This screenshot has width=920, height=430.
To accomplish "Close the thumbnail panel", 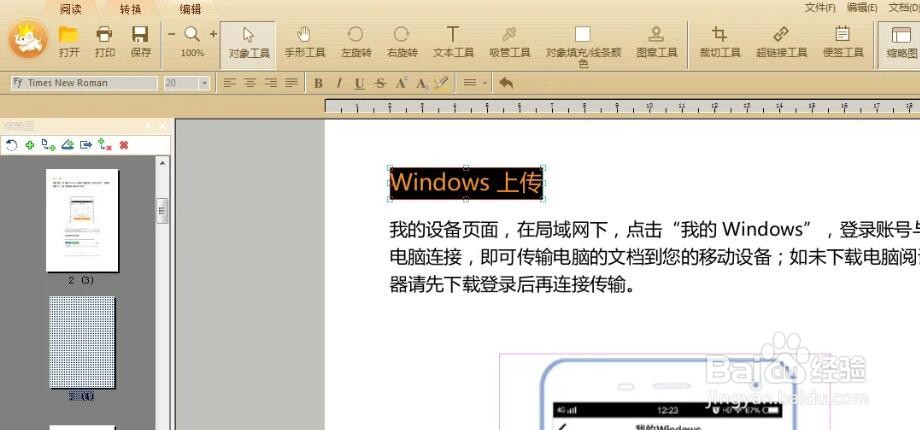I will click(x=163, y=126).
